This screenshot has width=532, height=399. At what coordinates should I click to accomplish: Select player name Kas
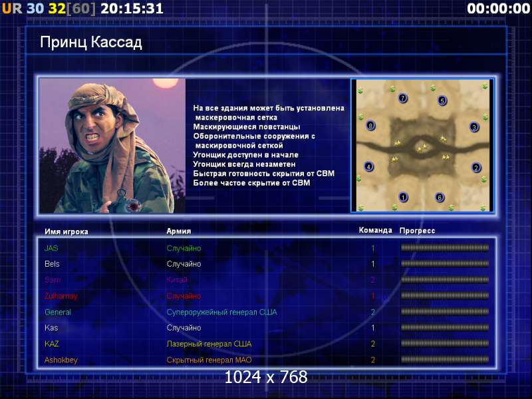51,328
